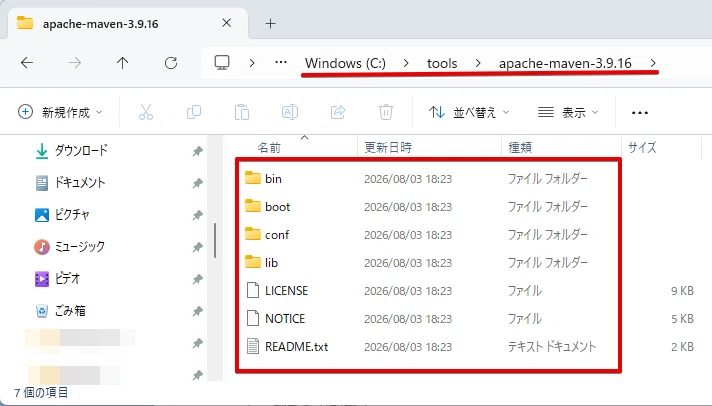Click the Copy icon in toolbar
Screen dimensions: 712x406
[x=194, y=112]
